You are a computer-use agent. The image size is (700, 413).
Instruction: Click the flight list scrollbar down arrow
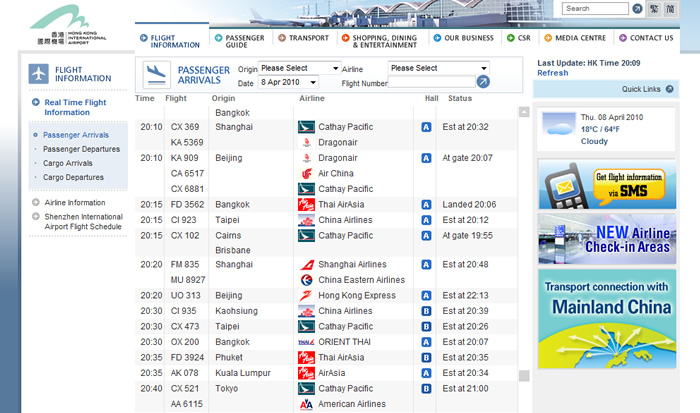(523, 377)
